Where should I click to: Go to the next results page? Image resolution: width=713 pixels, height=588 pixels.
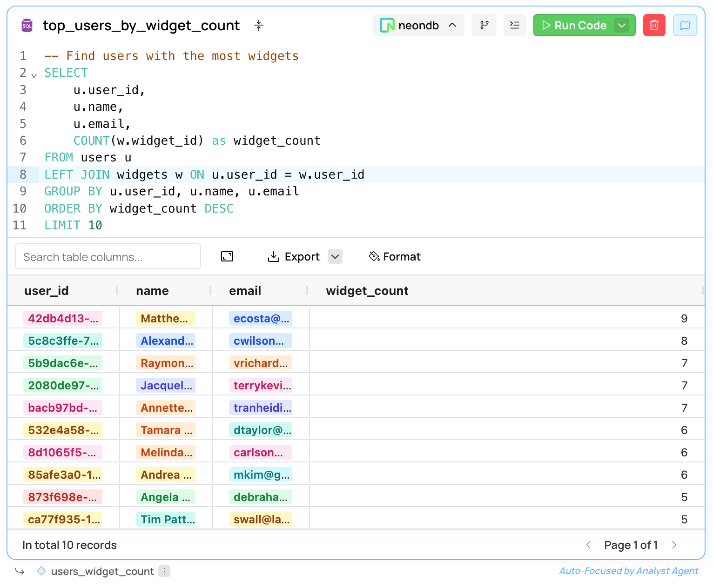pyautogui.click(x=674, y=545)
